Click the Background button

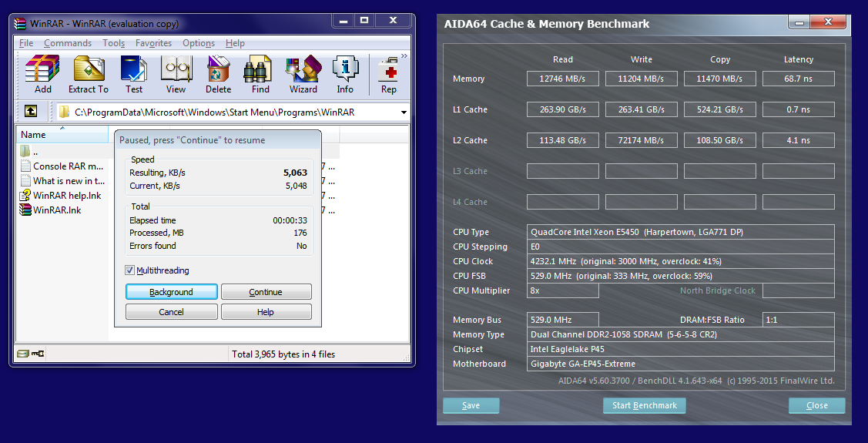click(171, 292)
